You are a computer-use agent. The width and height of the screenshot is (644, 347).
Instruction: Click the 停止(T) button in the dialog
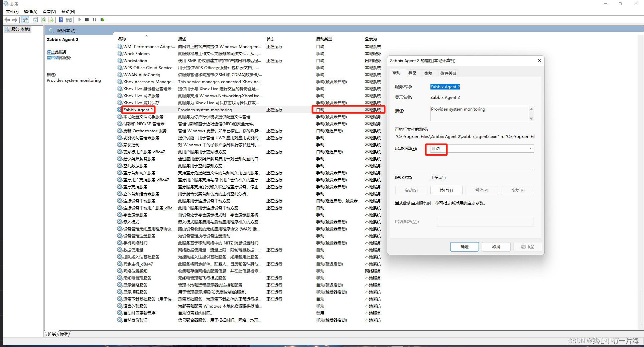pyautogui.click(x=446, y=190)
